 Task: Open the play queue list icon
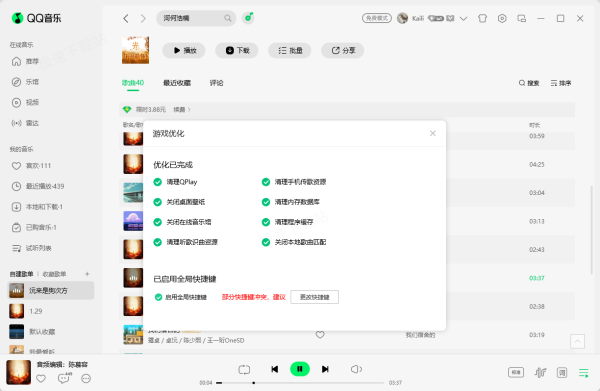click(x=584, y=373)
